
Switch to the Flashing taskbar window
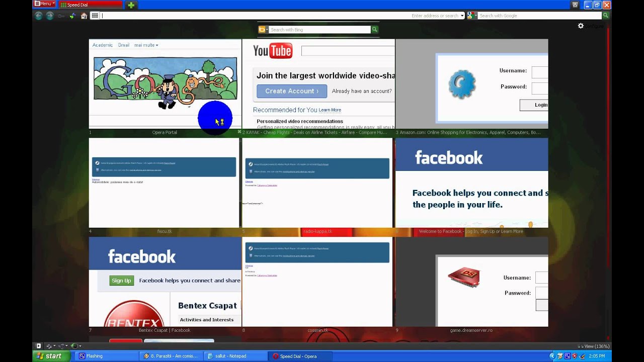click(x=108, y=356)
